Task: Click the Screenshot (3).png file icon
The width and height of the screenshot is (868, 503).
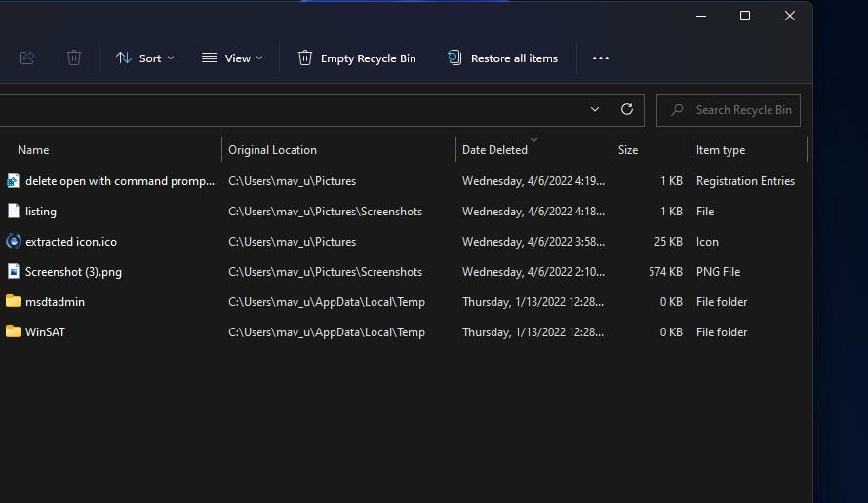Action: [14, 271]
